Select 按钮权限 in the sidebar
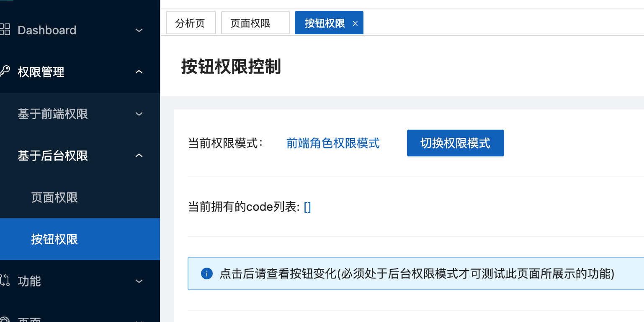Image resolution: width=644 pixels, height=322 pixels. click(54, 239)
